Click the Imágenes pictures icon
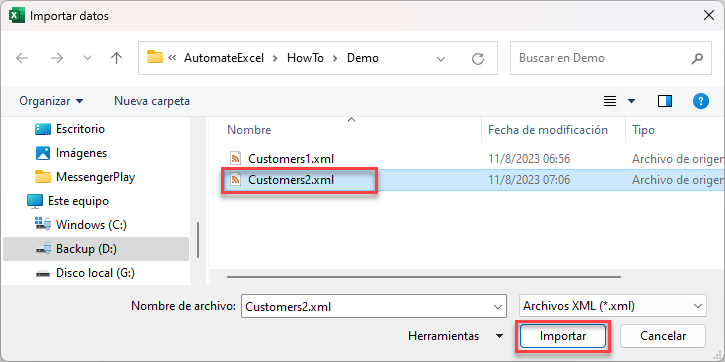Viewport: 725px width, 362px height. tap(43, 153)
